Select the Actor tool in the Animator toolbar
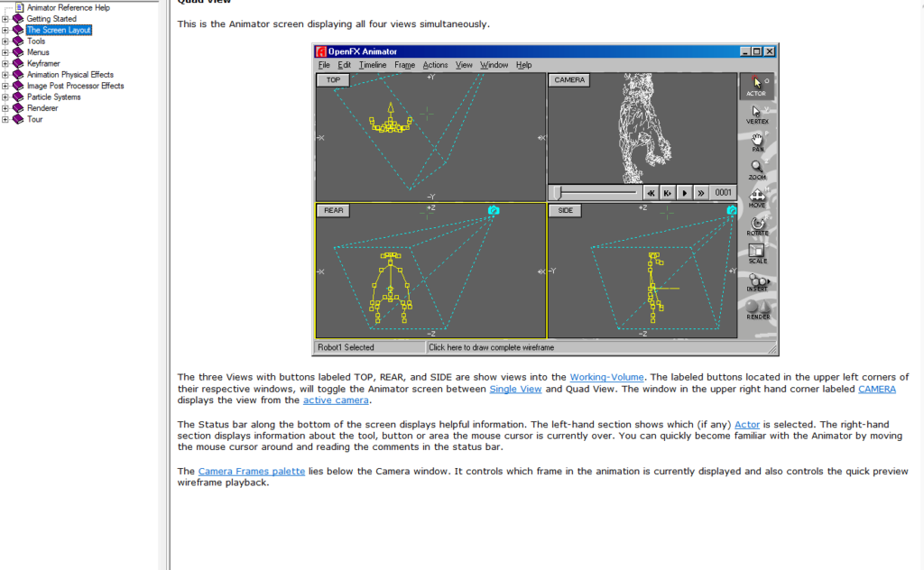The width and height of the screenshot is (924, 570). (x=756, y=86)
